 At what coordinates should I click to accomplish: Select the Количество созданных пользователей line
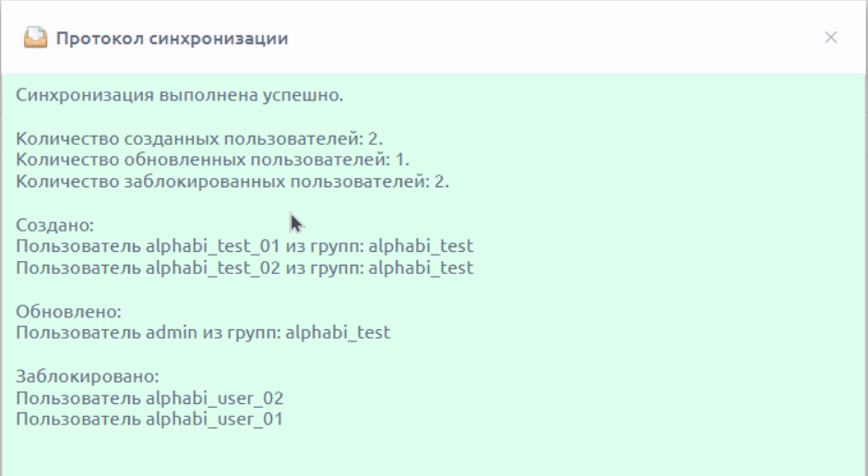199,138
